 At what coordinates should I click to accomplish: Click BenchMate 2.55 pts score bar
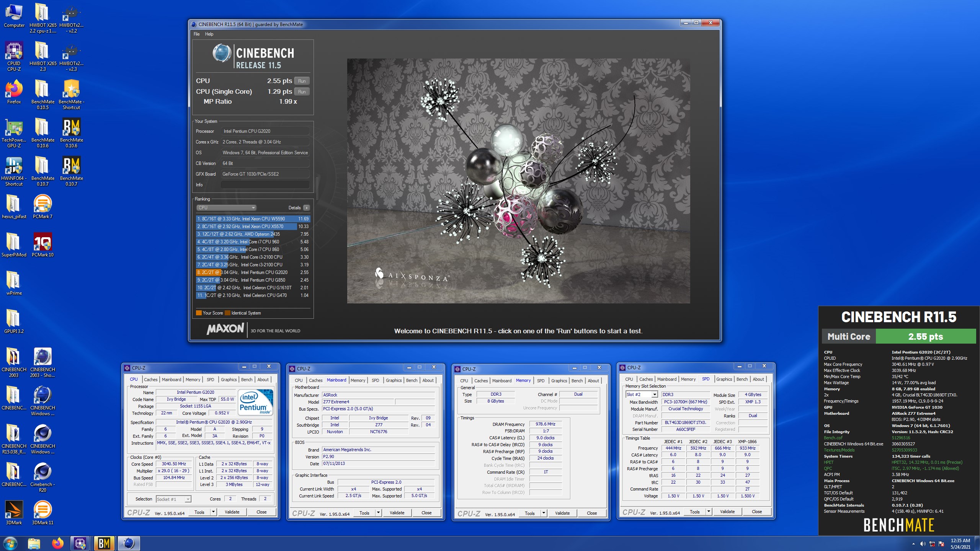click(926, 337)
